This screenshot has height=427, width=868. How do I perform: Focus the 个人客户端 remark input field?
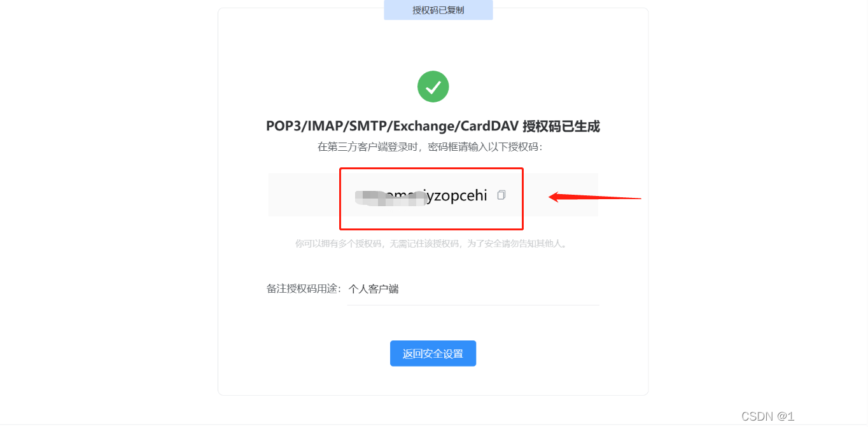[x=473, y=290]
